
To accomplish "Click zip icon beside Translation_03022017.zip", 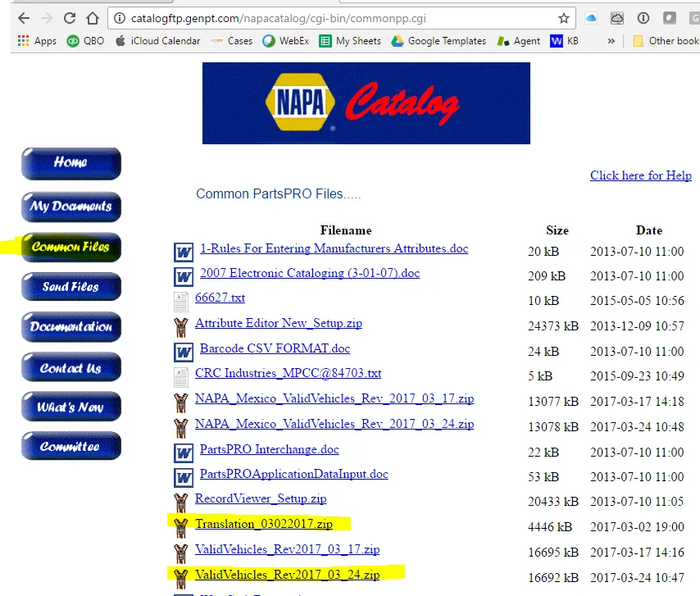I will (x=180, y=525).
